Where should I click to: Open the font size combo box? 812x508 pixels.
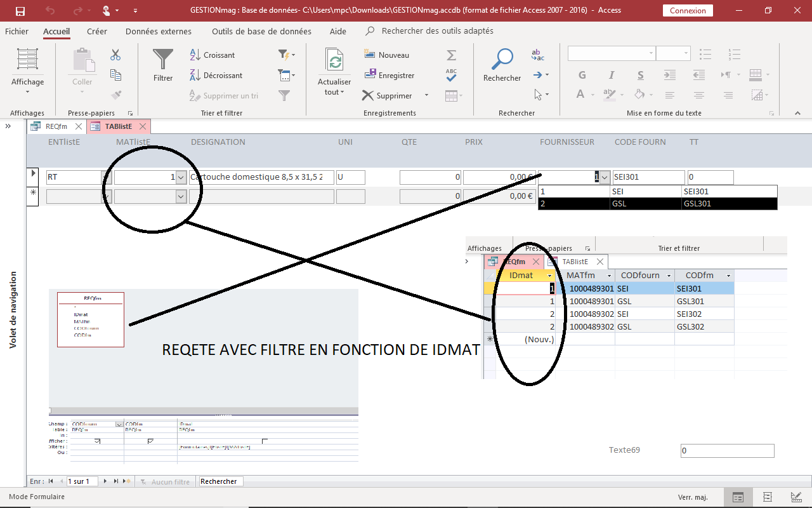(673, 53)
